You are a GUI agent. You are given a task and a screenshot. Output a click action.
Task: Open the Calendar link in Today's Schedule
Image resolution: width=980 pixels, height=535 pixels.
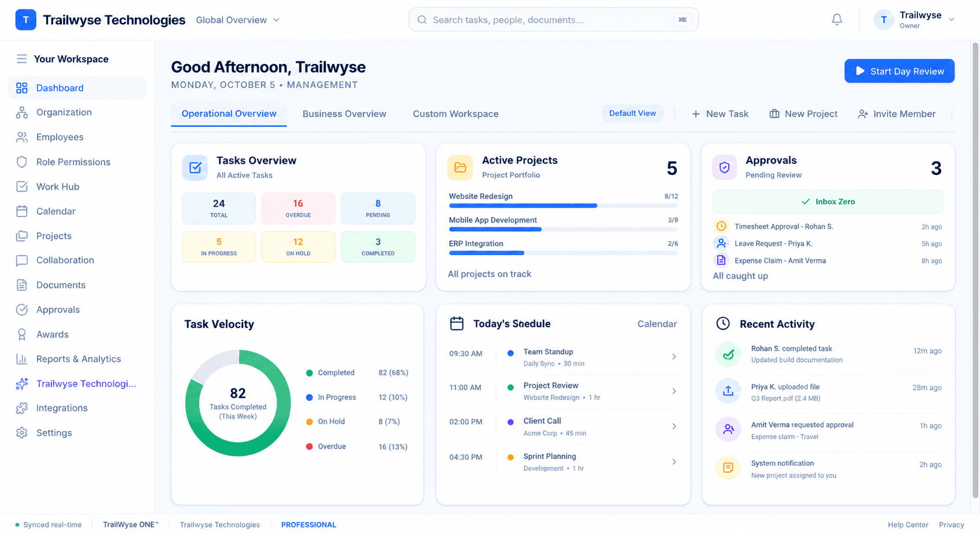tap(657, 324)
